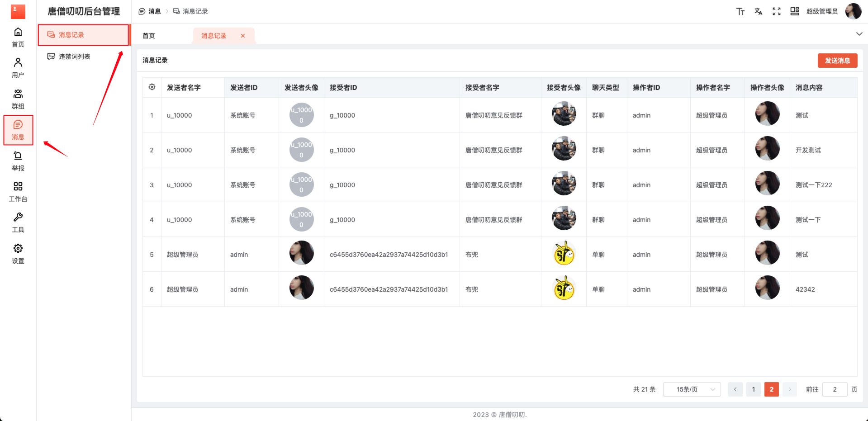Open the table column settings gear
The width and height of the screenshot is (868, 421).
152,87
